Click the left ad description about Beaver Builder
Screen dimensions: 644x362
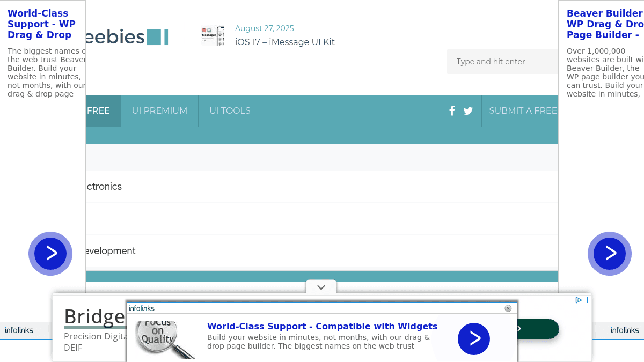pyautogui.click(x=46, y=72)
